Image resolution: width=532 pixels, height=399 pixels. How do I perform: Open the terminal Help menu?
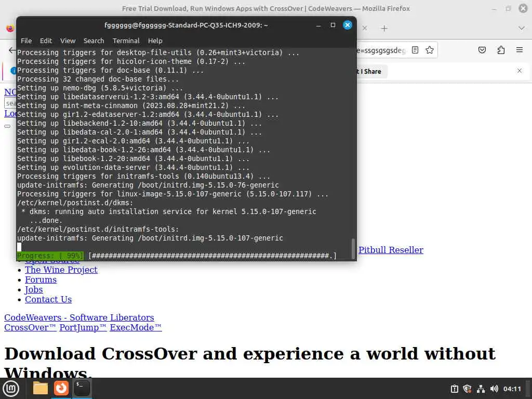pyautogui.click(x=155, y=41)
